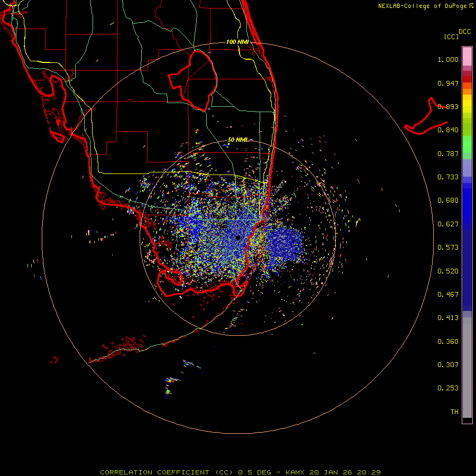The width and height of the screenshot is (476, 476).
Task: Select the 0.840 scale value
Action: pyautogui.click(x=448, y=130)
